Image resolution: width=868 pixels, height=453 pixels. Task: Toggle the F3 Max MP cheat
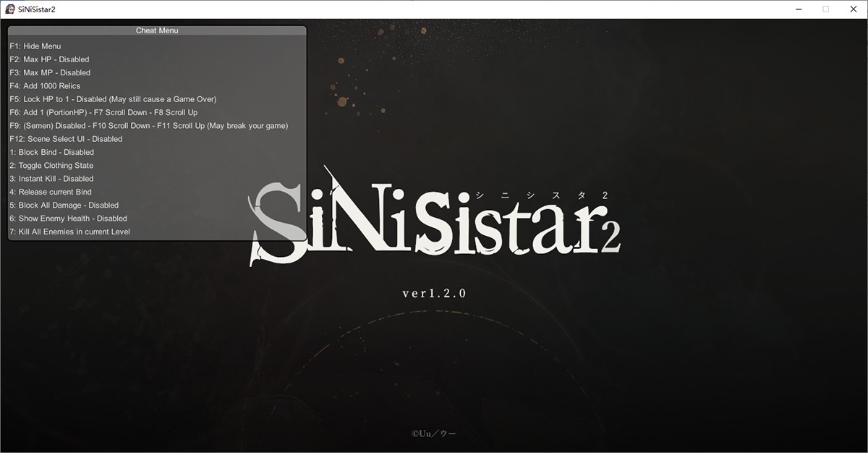[x=50, y=72]
